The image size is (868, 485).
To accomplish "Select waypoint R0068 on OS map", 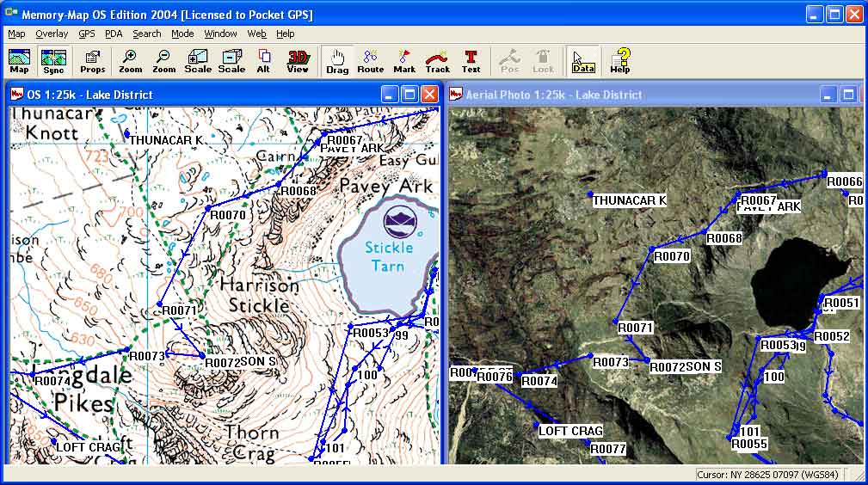I will (x=299, y=191).
